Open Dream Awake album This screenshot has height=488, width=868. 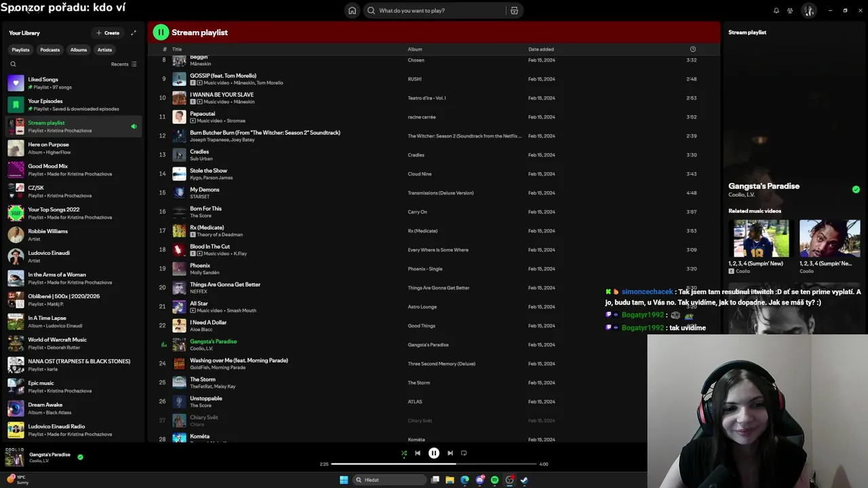(x=73, y=408)
